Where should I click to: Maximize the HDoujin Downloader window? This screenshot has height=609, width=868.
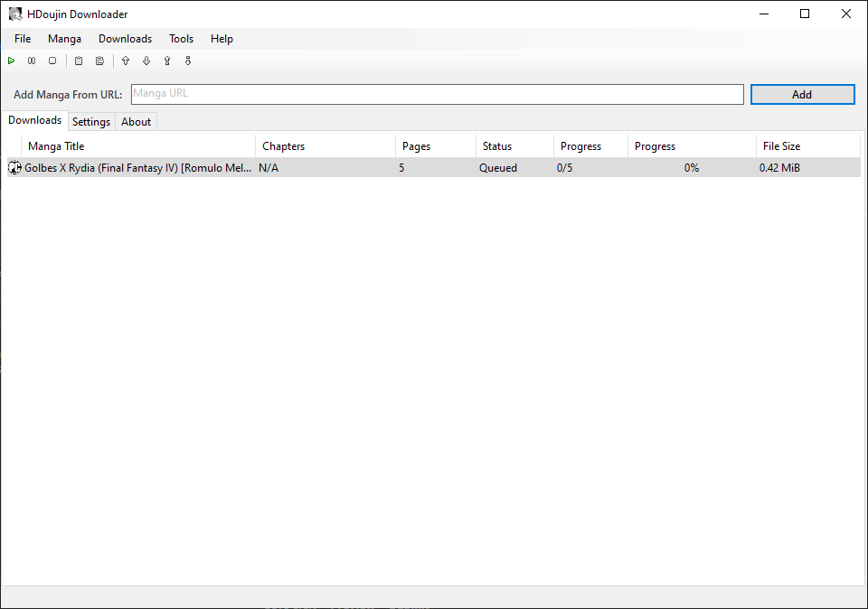point(805,14)
